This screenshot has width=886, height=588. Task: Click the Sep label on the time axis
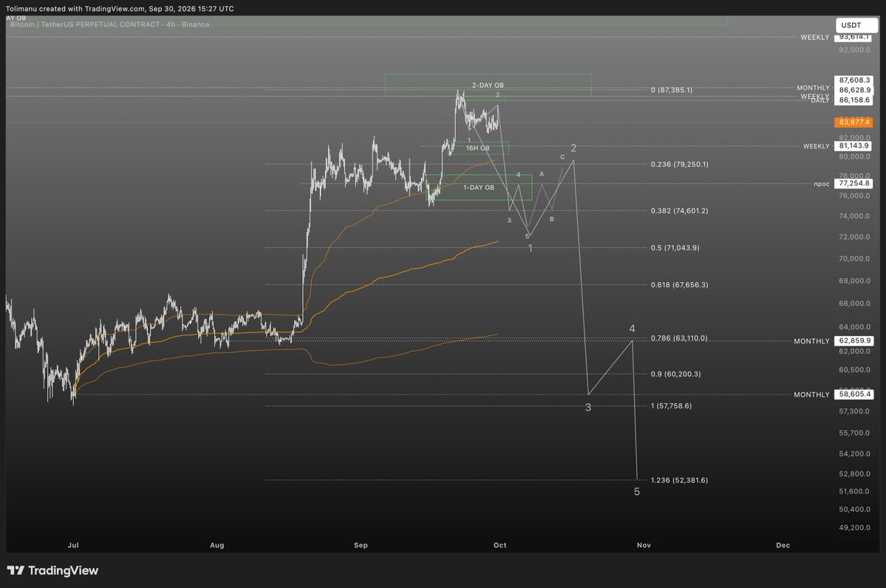(x=361, y=545)
